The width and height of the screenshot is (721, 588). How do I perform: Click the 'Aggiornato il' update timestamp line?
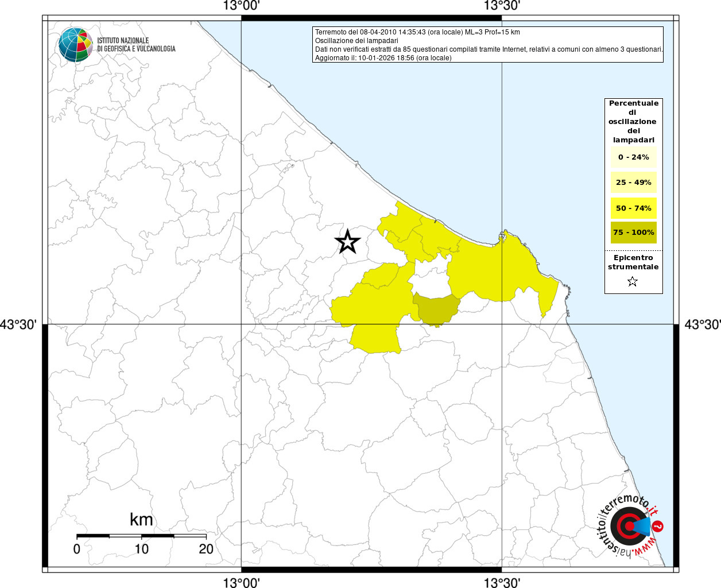[x=383, y=58]
